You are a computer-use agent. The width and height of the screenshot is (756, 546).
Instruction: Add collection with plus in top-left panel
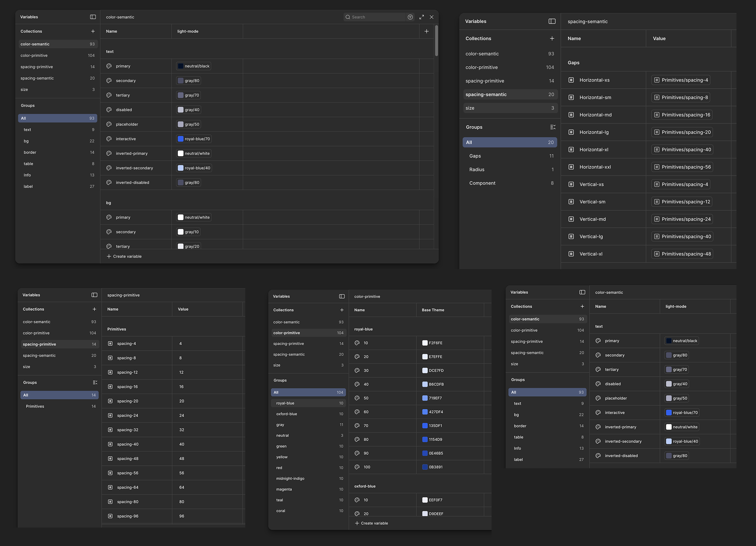pos(93,31)
